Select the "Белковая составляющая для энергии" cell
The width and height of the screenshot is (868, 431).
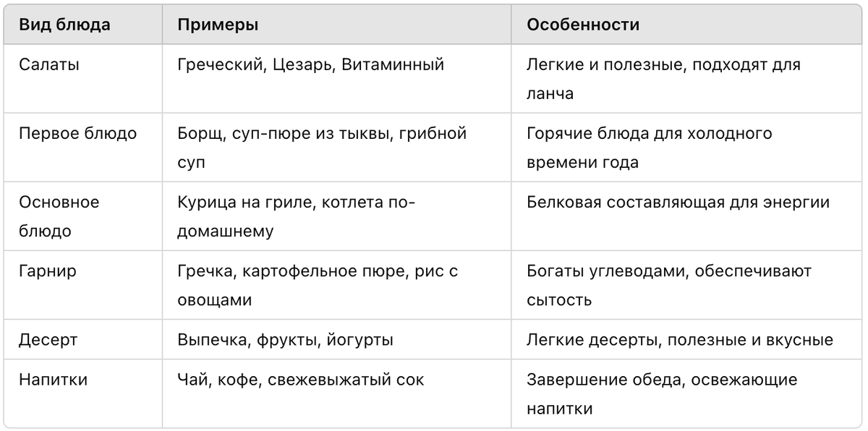687,216
